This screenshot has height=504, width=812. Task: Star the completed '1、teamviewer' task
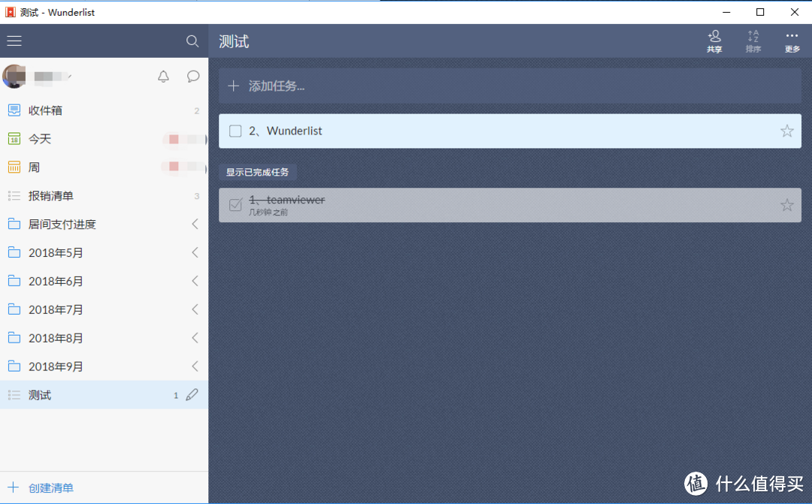point(786,205)
